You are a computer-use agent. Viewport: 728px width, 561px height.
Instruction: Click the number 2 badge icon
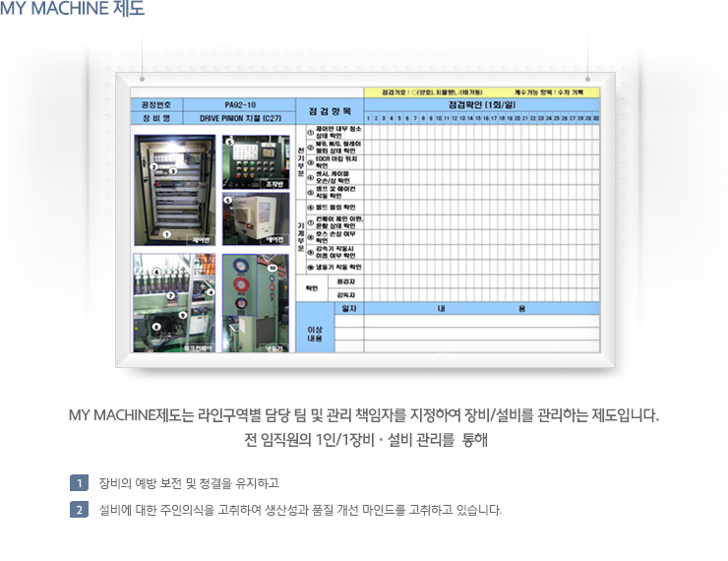click(80, 510)
